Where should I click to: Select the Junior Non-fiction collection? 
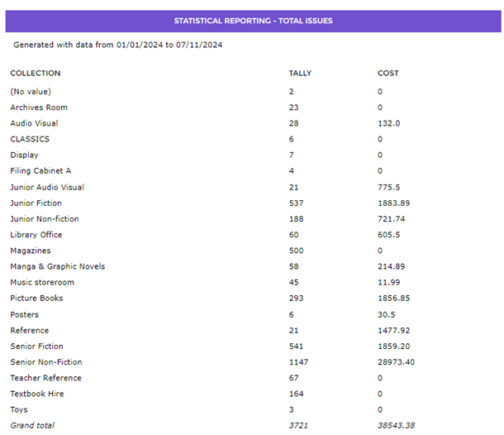coord(45,219)
